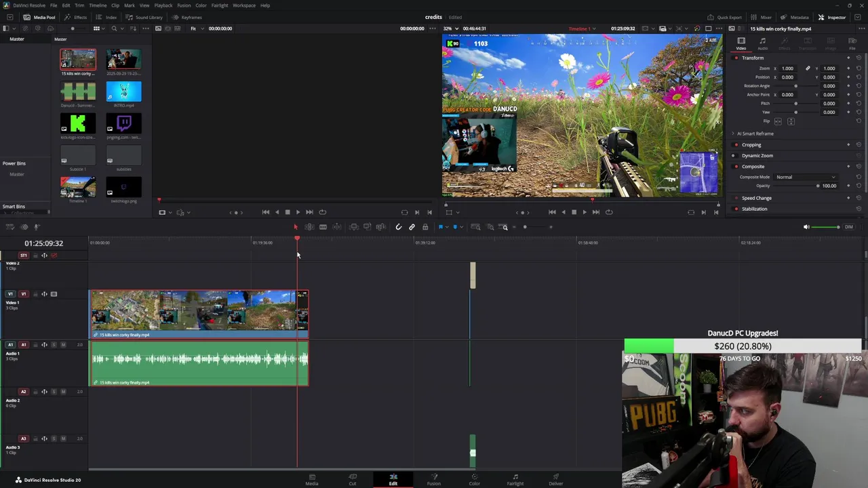Open the Playback menu
This screenshot has width=868, height=488.
coord(163,5)
